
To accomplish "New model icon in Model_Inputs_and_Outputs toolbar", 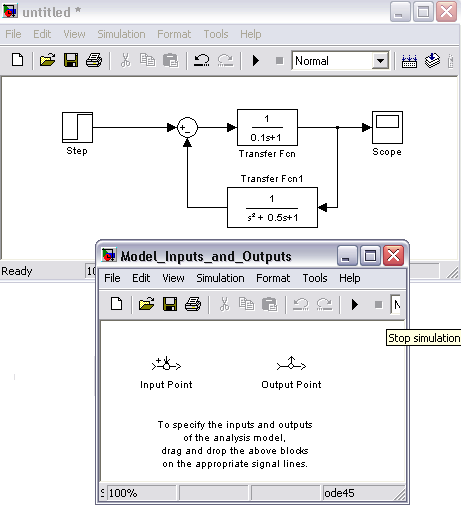I will point(116,304).
